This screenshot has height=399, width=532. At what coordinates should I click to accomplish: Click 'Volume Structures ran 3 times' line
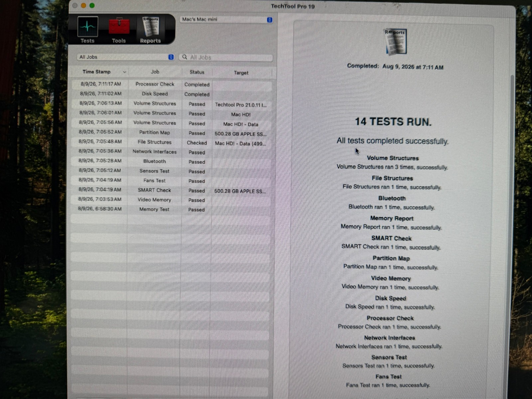point(392,167)
